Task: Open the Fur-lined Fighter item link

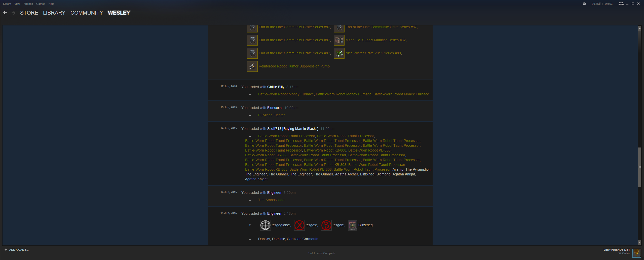Action: [272, 115]
